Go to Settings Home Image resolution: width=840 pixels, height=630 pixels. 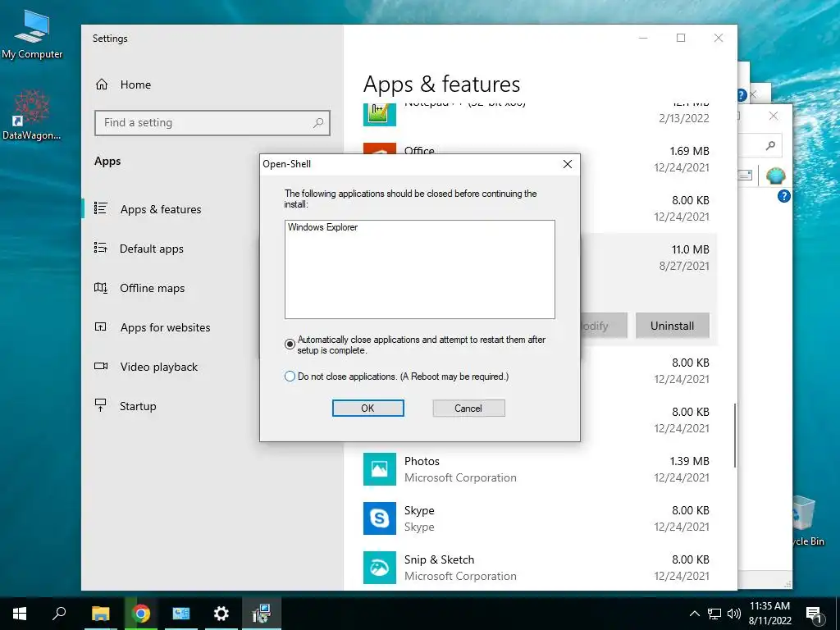[124, 84]
